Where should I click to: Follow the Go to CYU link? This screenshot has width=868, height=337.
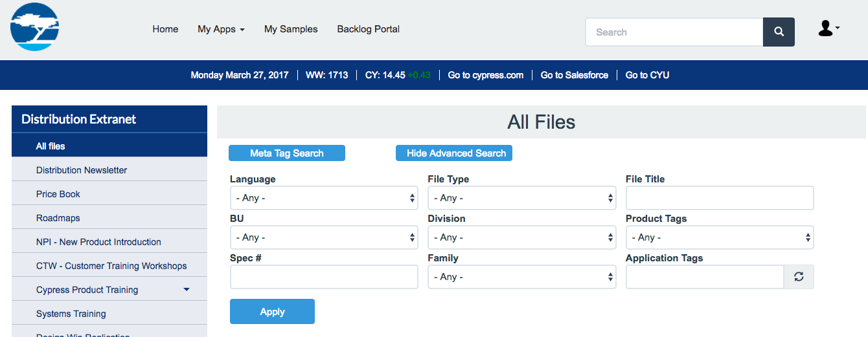[647, 75]
